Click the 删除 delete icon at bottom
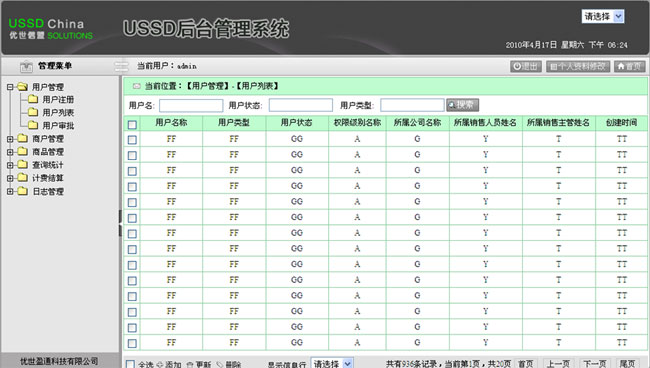Screen dimensions: 650x368 (220, 364)
